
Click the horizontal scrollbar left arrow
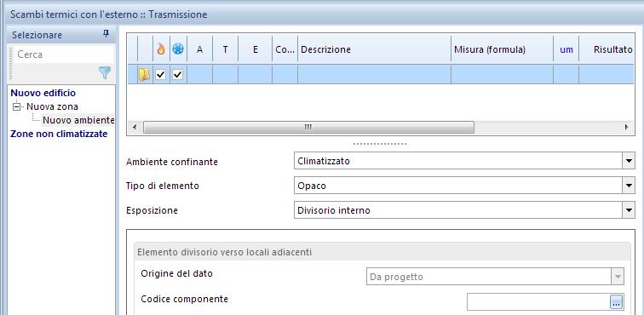135,128
